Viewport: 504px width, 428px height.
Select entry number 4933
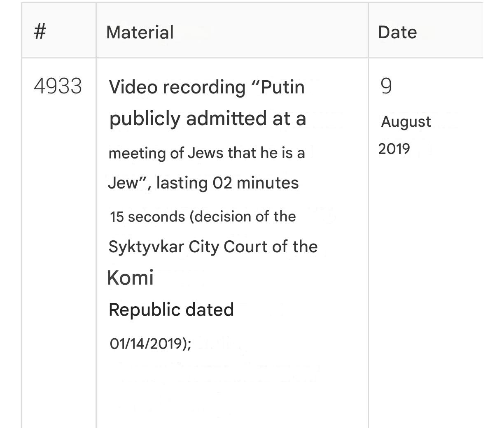pos(58,86)
